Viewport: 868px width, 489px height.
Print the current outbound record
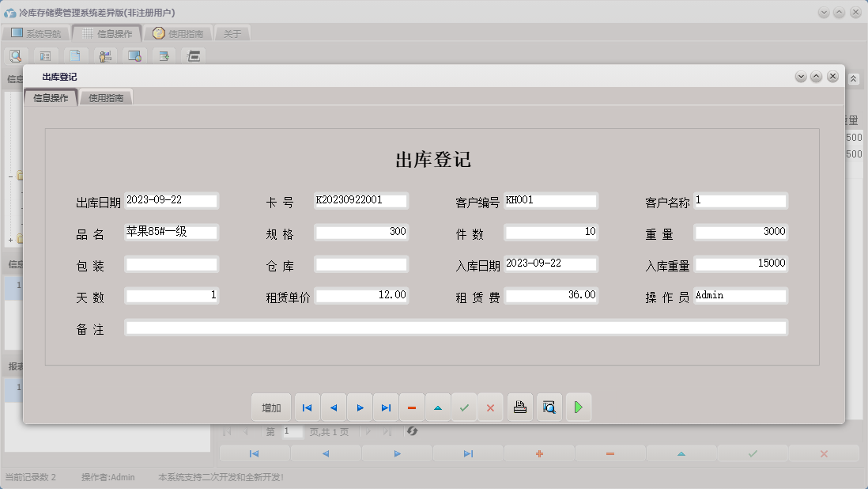(x=519, y=407)
